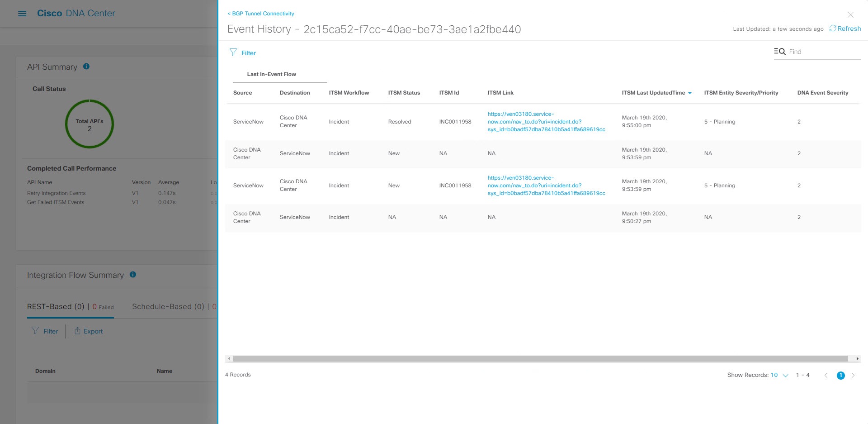Viewport: 868px width, 424px height.
Task: Go to the next page of records
Action: click(854, 375)
